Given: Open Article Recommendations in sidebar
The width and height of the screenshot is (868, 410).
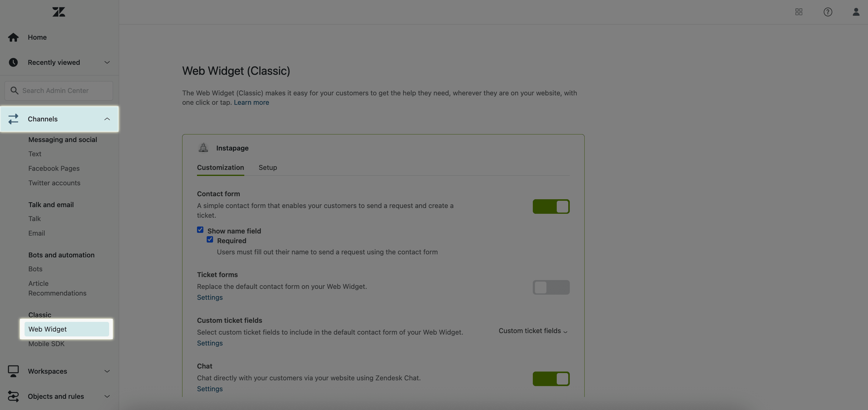Looking at the screenshot, I should click(57, 288).
